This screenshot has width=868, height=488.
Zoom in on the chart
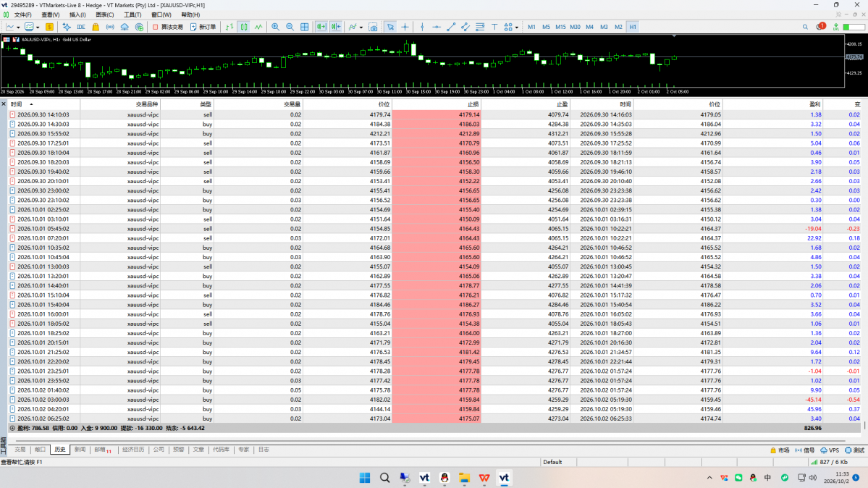point(275,27)
